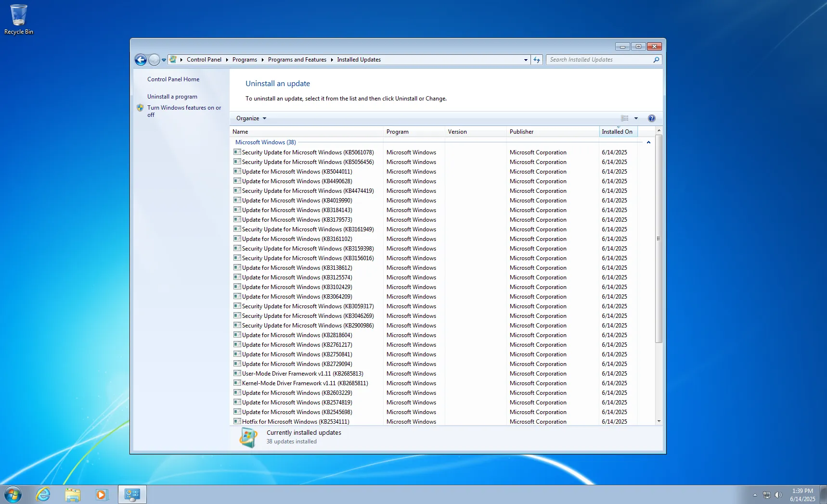
Task: Click Programs and Features breadcrumb
Action: coord(297,60)
